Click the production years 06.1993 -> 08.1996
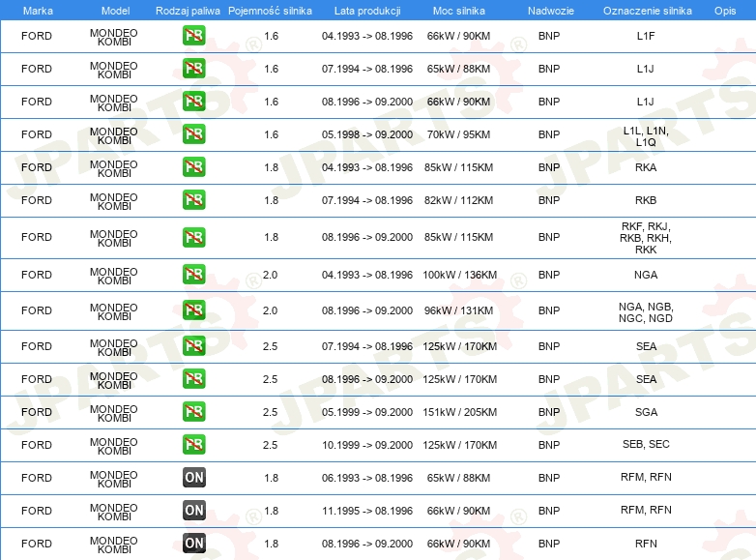 point(367,478)
